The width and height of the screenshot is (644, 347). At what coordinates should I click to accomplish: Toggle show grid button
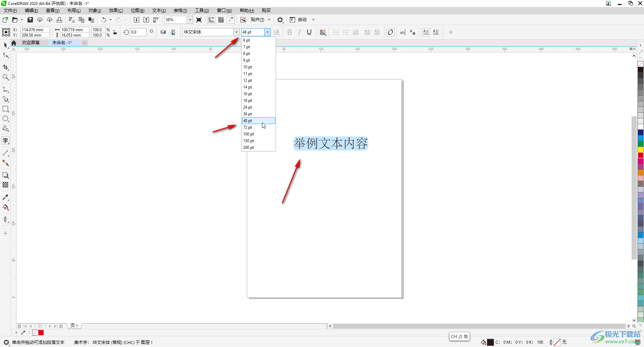pyautogui.click(x=221, y=20)
